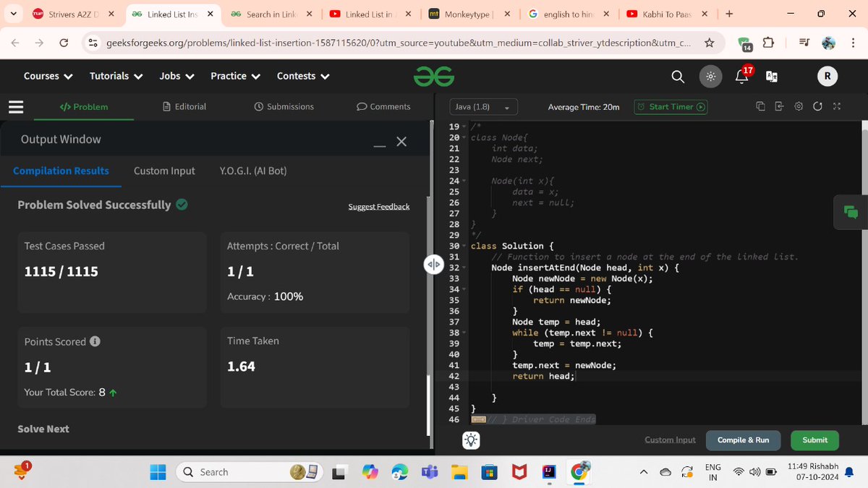Click the output panel vertical scrollbar
Screen dimensions: 868x488
click(x=429, y=405)
